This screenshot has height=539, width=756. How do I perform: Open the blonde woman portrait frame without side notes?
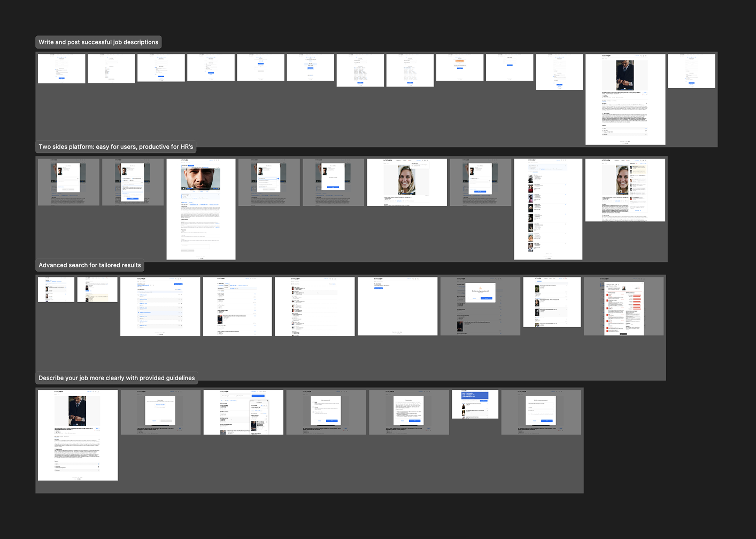coord(407,182)
